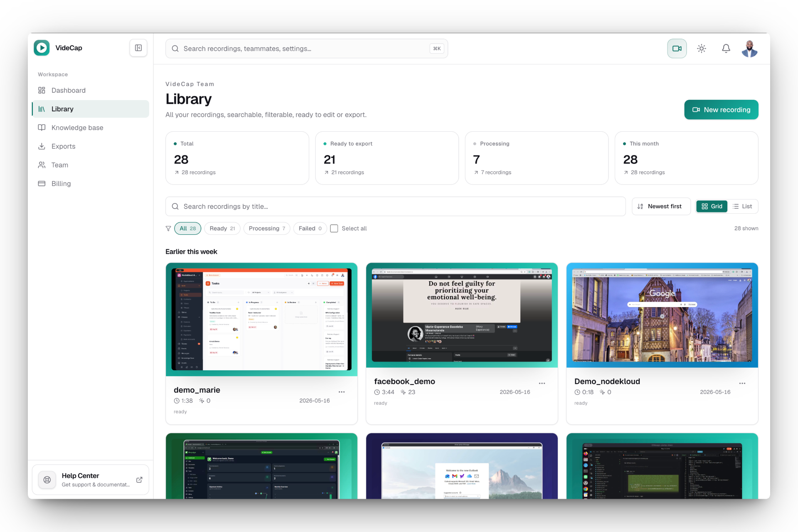Viewport: 798px width, 532px height.
Task: Click the VideCap logo icon
Action: tap(42, 48)
